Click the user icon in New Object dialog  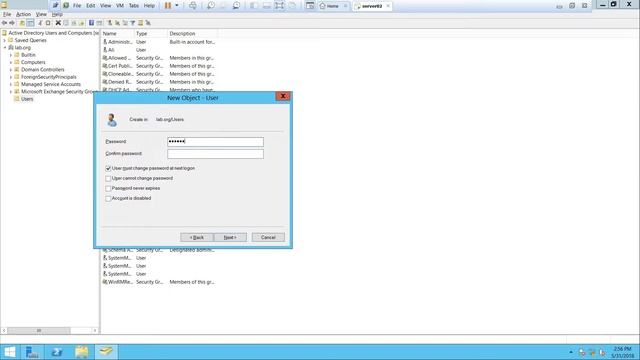(112, 120)
